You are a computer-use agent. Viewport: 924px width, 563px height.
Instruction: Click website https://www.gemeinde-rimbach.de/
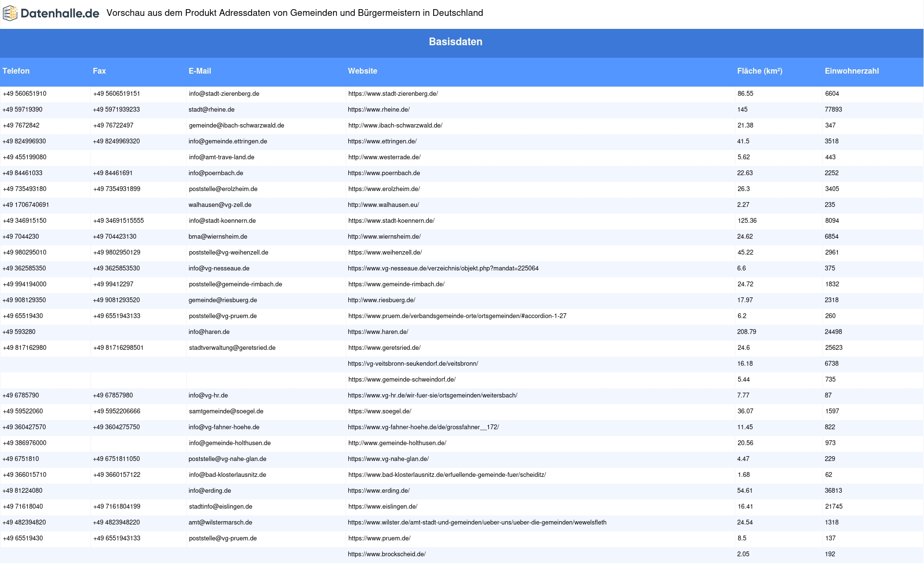tap(397, 284)
